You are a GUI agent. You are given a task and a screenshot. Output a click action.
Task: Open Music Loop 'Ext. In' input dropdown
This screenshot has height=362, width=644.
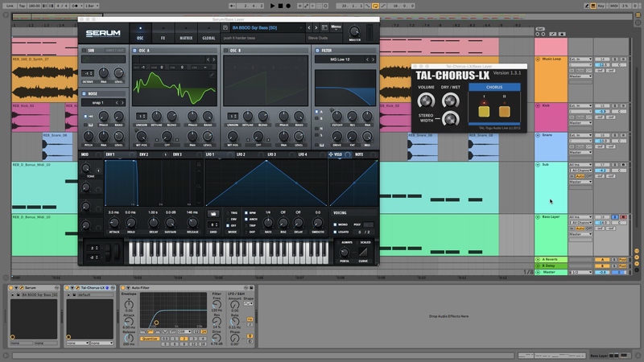click(x=580, y=59)
